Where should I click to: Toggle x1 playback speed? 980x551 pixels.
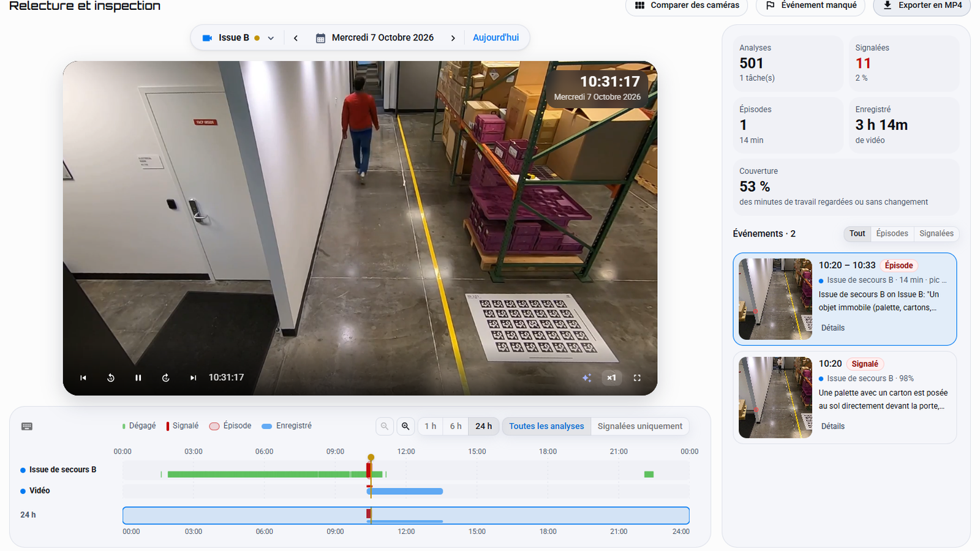coord(611,378)
